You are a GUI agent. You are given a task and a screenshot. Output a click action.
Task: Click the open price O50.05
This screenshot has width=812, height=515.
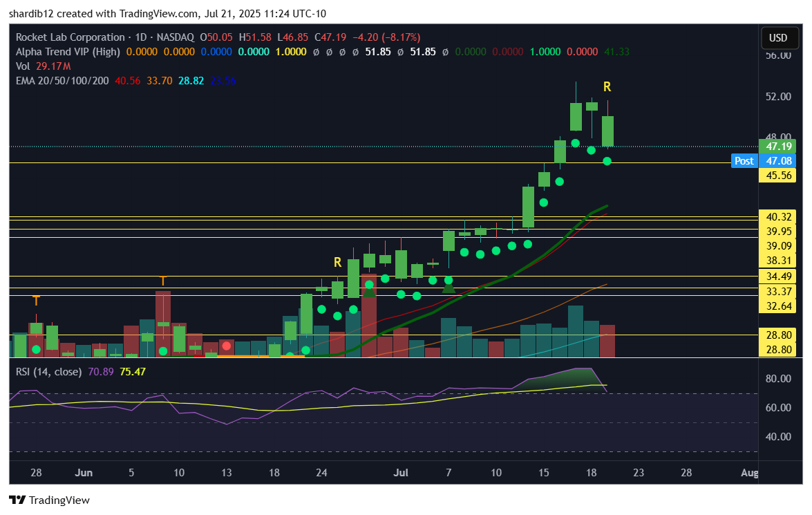tap(216, 37)
